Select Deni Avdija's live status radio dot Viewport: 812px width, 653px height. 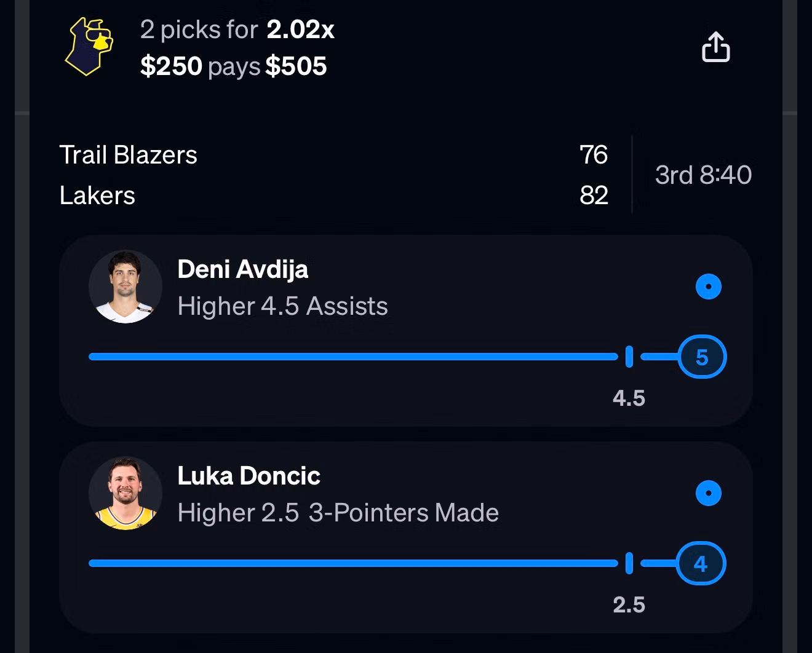(708, 287)
